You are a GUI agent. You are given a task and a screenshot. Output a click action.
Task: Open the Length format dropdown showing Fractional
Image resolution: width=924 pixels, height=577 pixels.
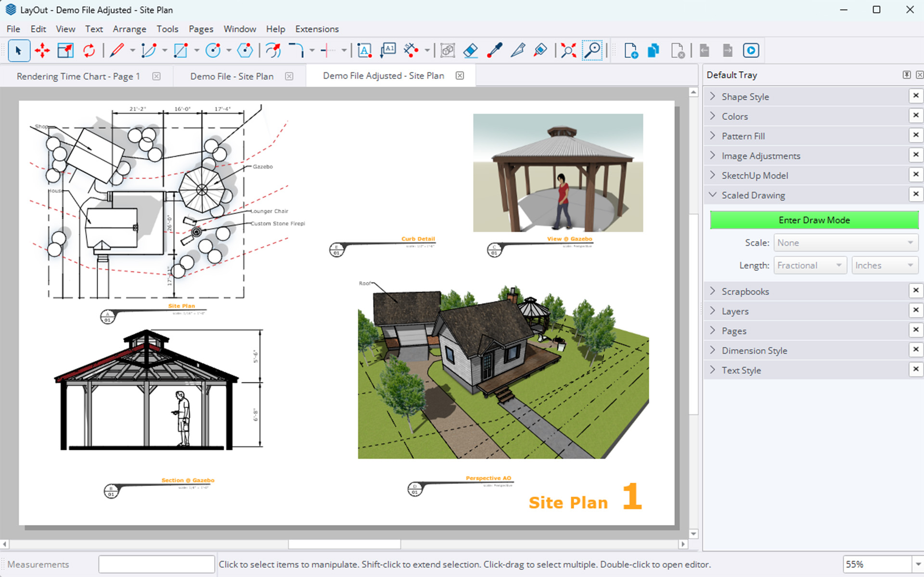(810, 266)
